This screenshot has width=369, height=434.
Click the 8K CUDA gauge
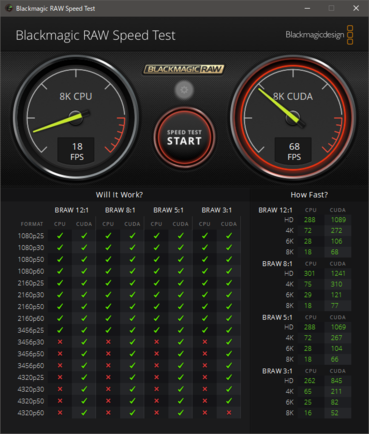coord(293,118)
